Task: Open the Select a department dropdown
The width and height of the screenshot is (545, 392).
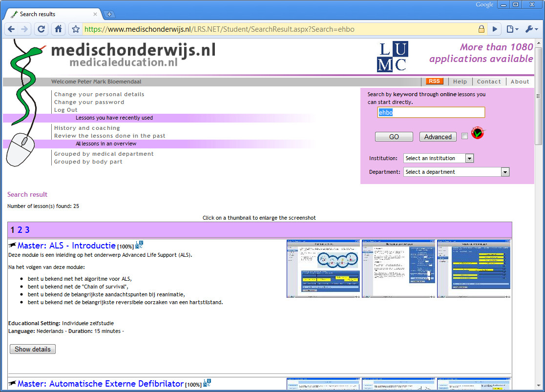Action: tap(456, 172)
